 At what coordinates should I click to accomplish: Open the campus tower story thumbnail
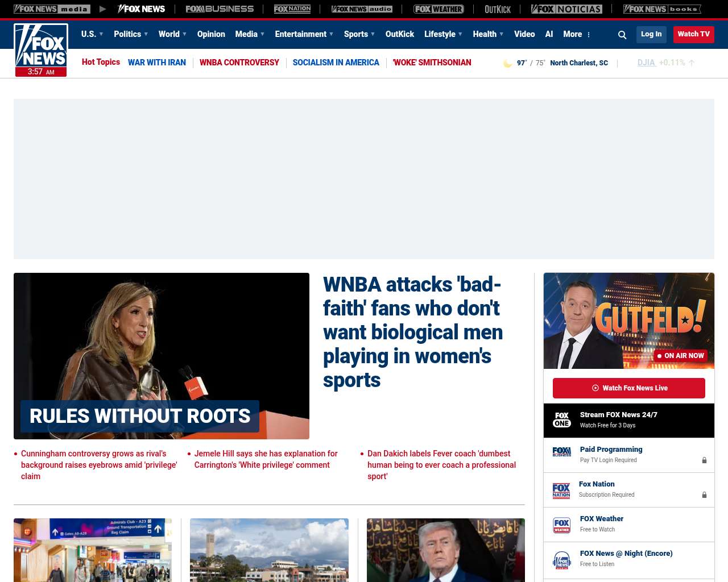(269, 550)
